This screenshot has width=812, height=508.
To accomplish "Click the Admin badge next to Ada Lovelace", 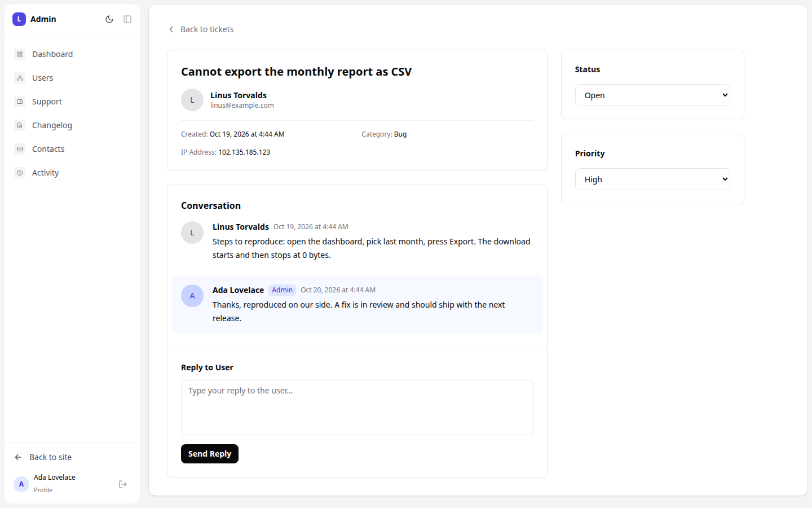I will pos(282,290).
